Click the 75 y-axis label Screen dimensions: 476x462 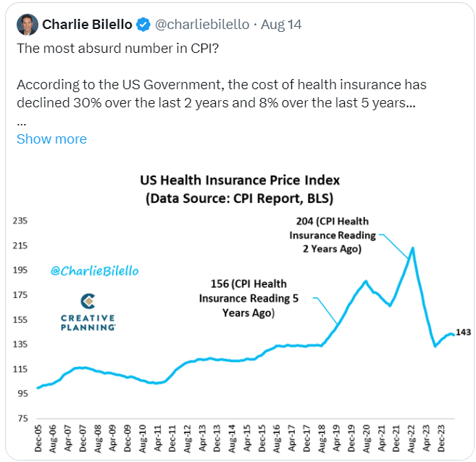click(x=22, y=418)
